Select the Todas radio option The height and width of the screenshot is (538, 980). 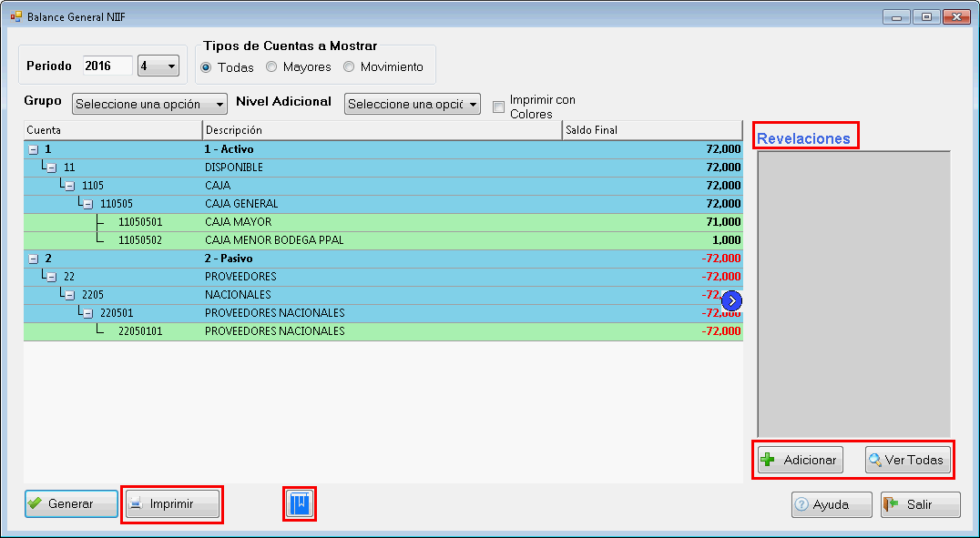pyautogui.click(x=207, y=67)
